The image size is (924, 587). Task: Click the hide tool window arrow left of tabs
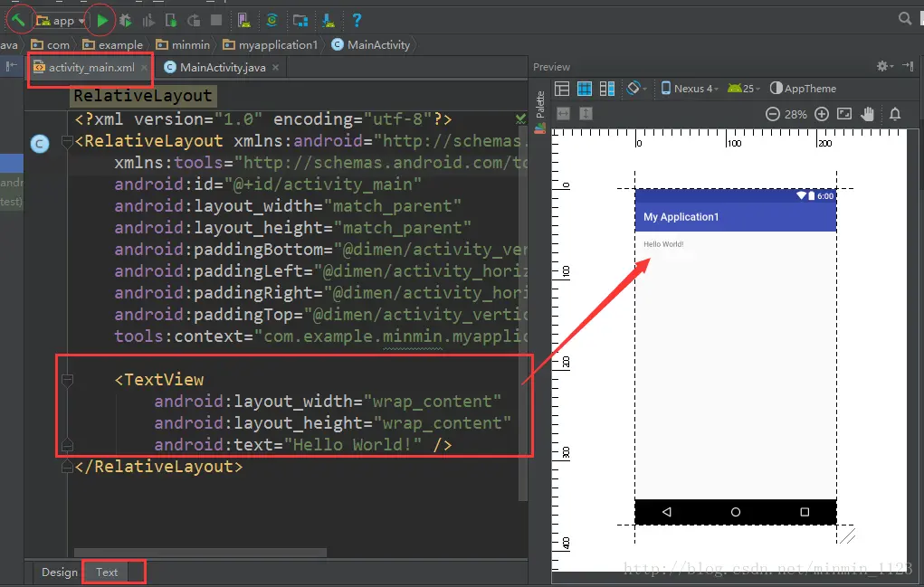coord(11,67)
